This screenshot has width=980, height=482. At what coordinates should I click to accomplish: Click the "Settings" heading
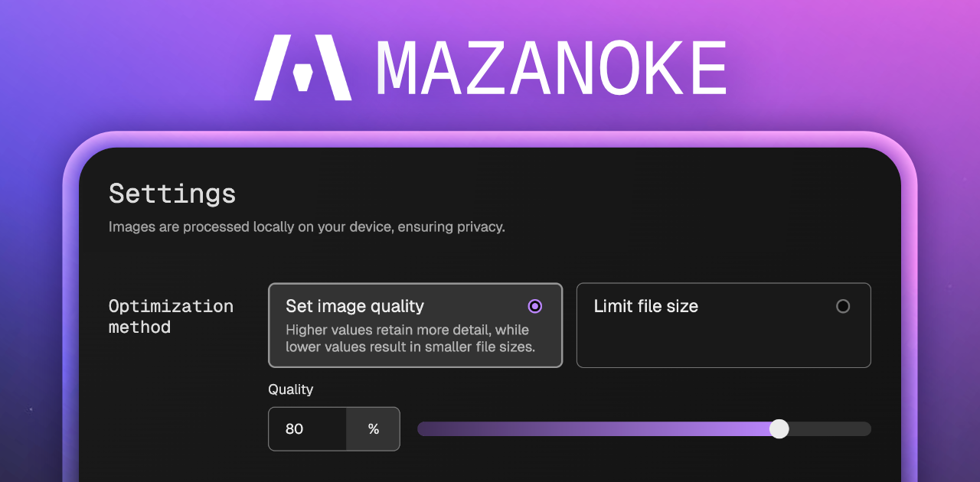coord(172,194)
